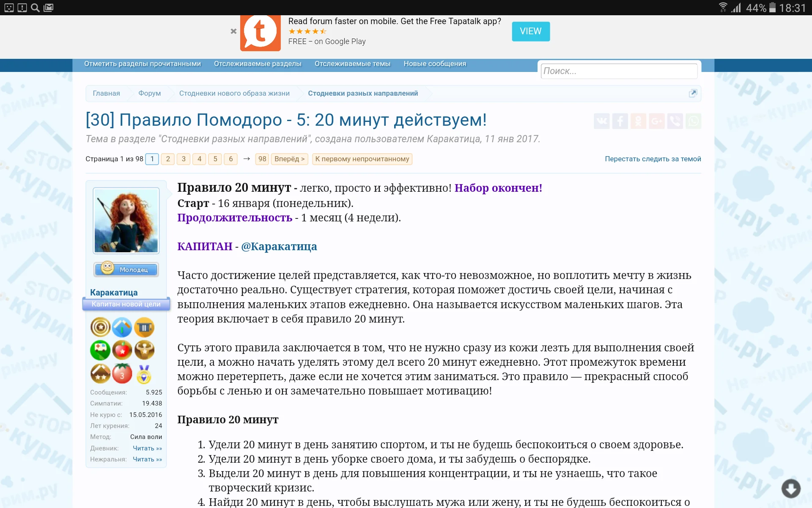This screenshot has height=508, width=812.
Task: Click the smiley 'Молодец' award button
Action: (126, 269)
